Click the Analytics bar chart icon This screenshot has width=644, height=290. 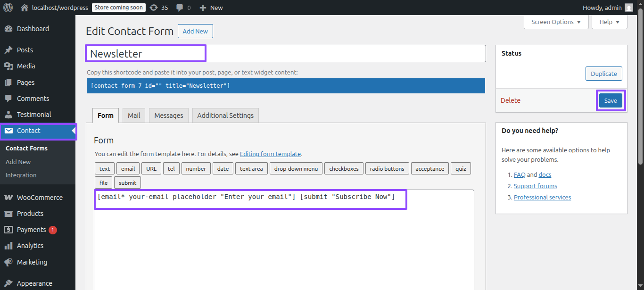point(8,246)
